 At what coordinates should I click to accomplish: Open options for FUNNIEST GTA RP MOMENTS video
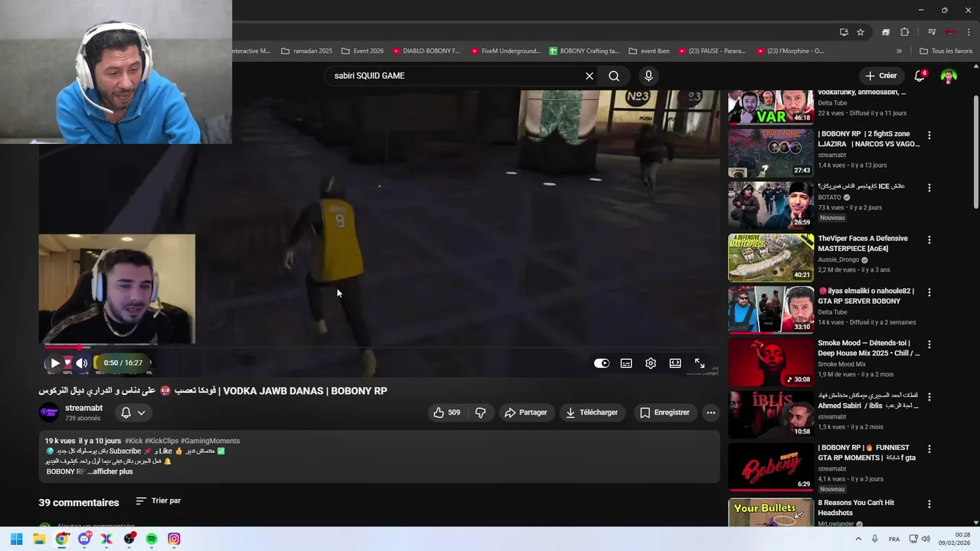click(929, 449)
